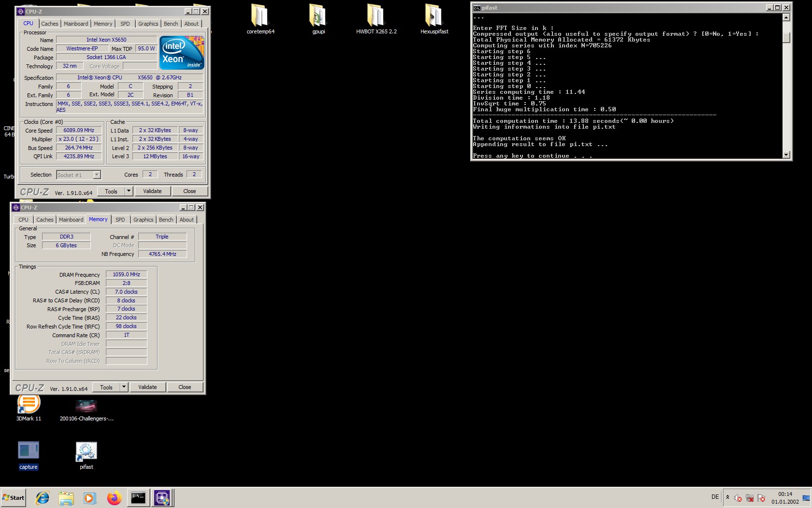Screen dimensions: 812x508
Task: Expand Tools dropdown arrow in upper CPU-Z
Action: pyautogui.click(x=129, y=191)
